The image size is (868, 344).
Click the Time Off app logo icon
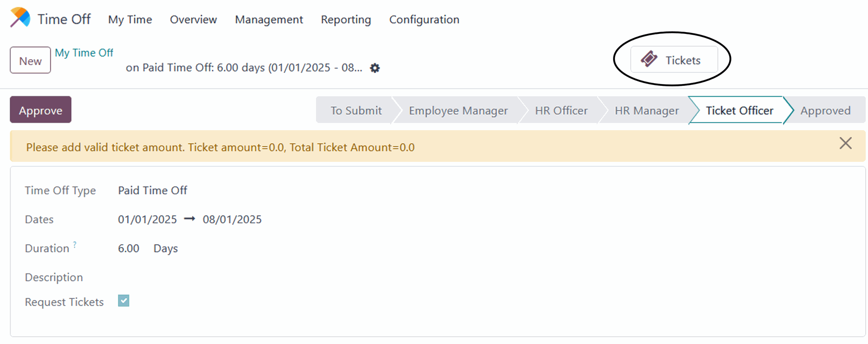[20, 18]
